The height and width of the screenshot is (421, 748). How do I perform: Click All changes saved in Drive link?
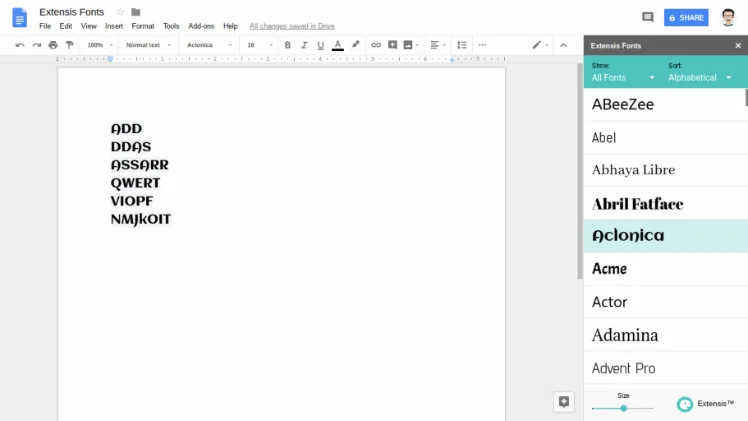(x=292, y=26)
